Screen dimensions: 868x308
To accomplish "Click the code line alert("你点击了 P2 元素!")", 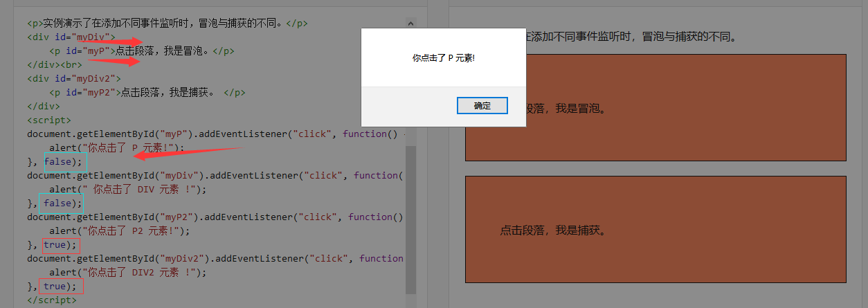I will [x=120, y=230].
